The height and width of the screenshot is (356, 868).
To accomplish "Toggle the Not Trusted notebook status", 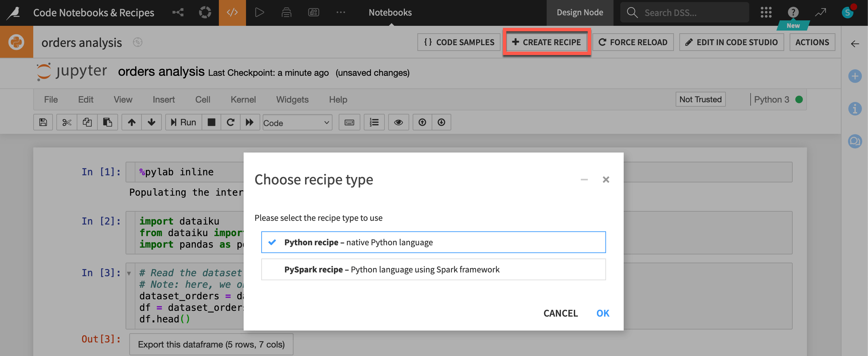I will point(700,99).
